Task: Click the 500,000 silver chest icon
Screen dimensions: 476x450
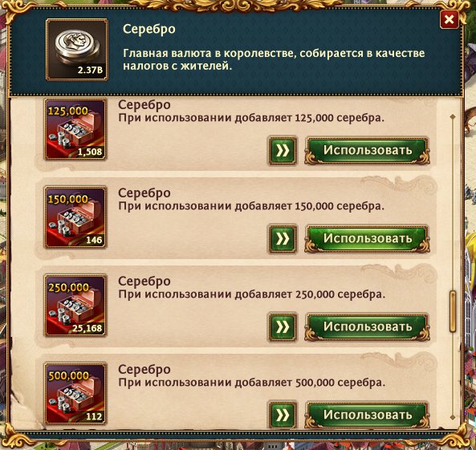Action: click(x=75, y=394)
